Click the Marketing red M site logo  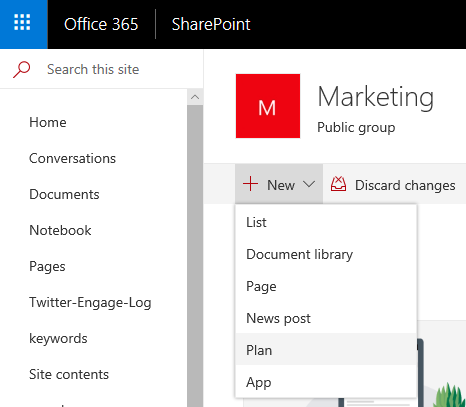coord(268,106)
